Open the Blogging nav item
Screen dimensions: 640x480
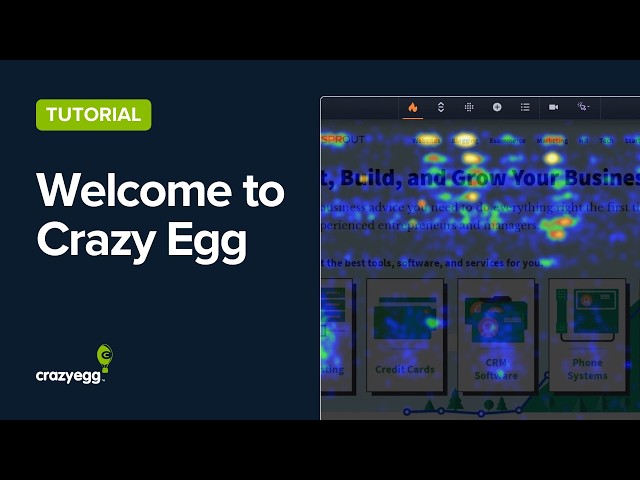tap(464, 141)
